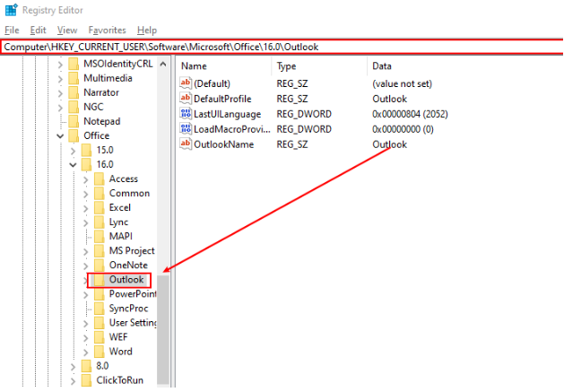Viewport: 564px width, 392px height.
Task: Click the DefaultProfile string value icon
Action: pos(186,99)
